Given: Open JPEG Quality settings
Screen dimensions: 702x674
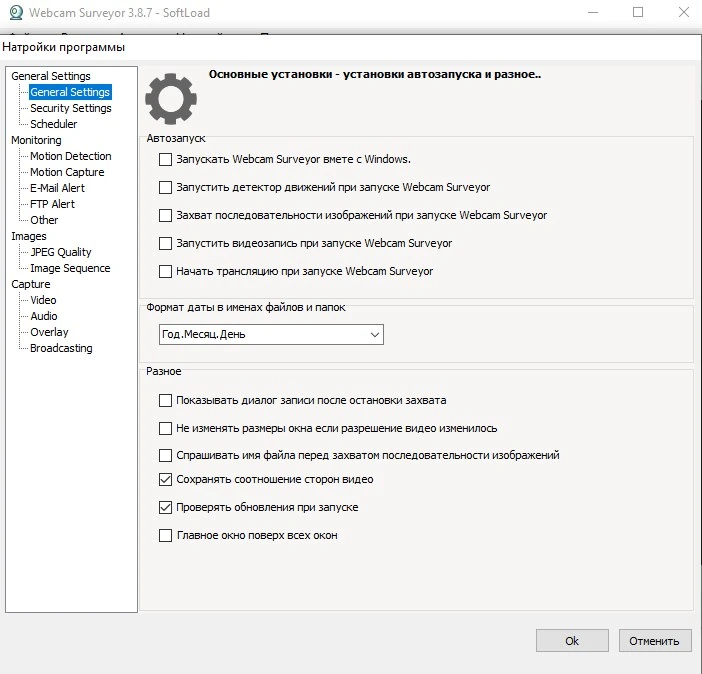Looking at the screenshot, I should tap(61, 253).
